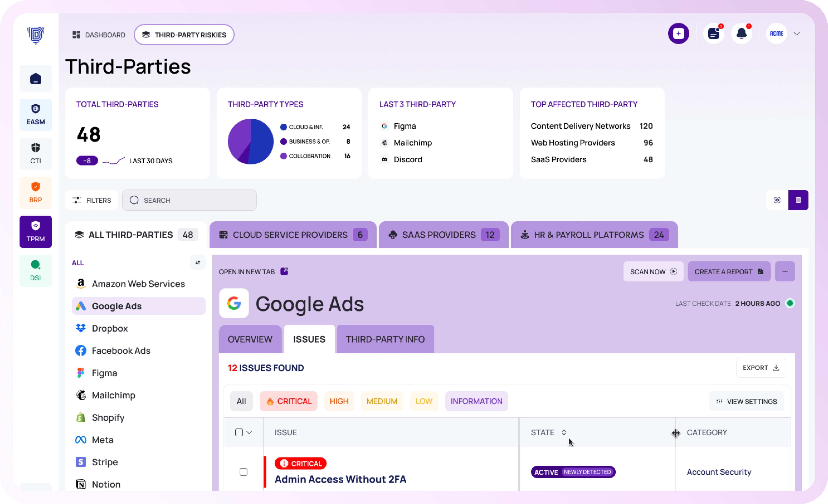This screenshot has width=828, height=504.
Task: Open the bulk-select dropdown arrow beside checkbox
Action: [249, 432]
